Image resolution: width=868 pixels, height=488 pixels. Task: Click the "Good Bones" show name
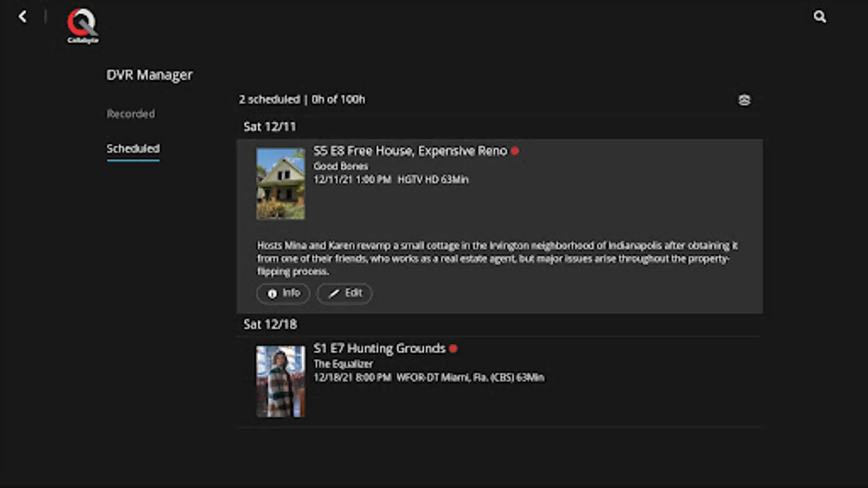[341, 166]
